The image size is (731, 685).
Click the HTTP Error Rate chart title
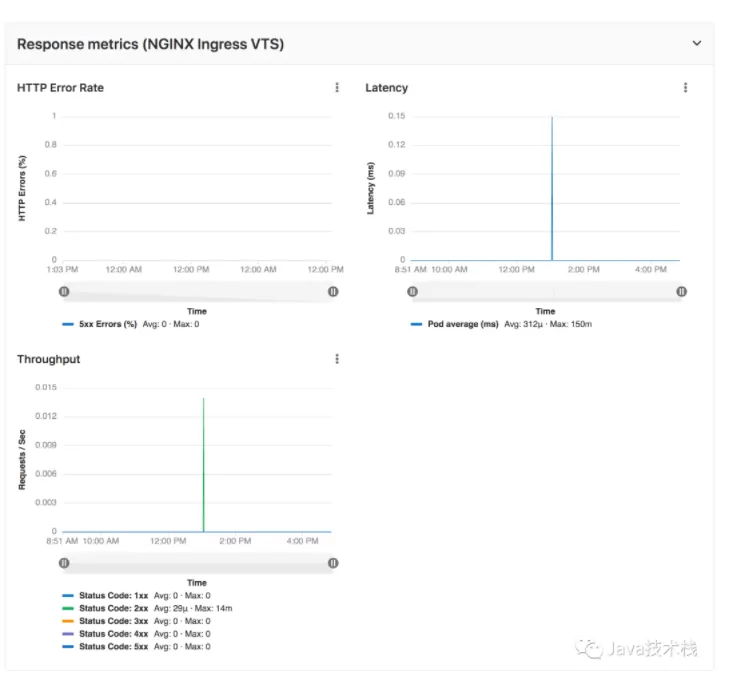pos(60,88)
